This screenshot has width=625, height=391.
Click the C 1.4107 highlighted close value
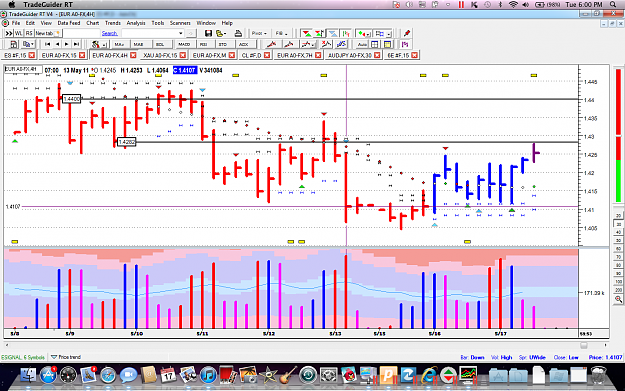[x=185, y=70]
